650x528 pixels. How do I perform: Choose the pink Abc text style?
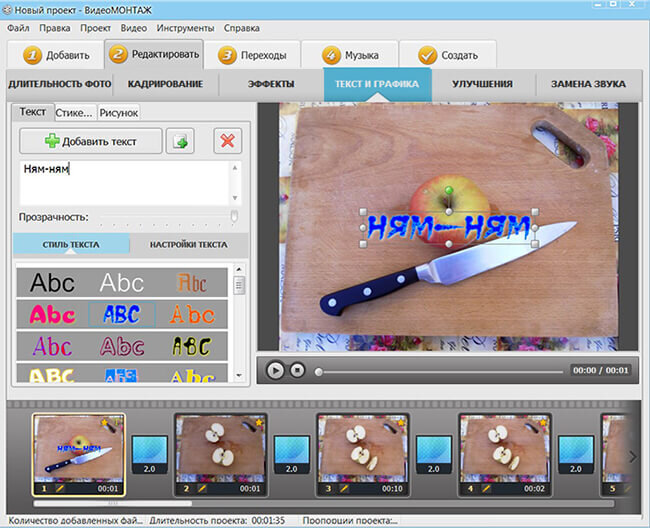pos(52,315)
